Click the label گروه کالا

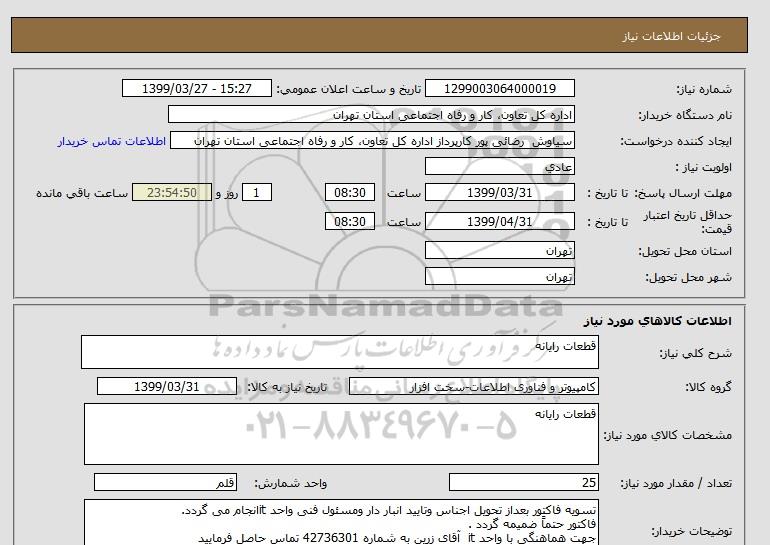click(708, 387)
